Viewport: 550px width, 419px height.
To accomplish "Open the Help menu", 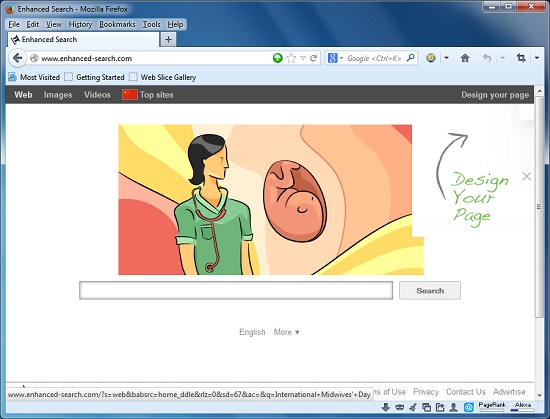I will pyautogui.click(x=175, y=24).
